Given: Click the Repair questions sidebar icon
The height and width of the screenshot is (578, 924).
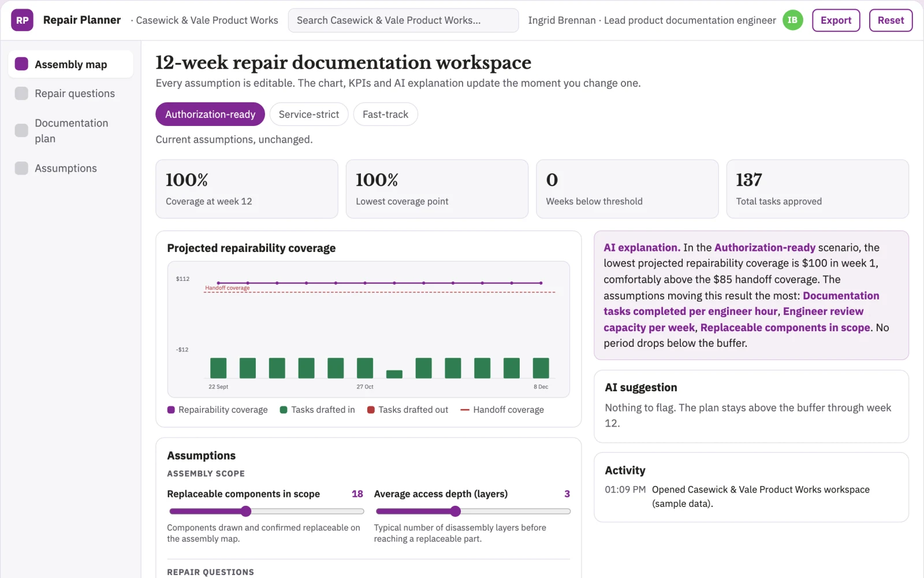Looking at the screenshot, I should coord(21,93).
